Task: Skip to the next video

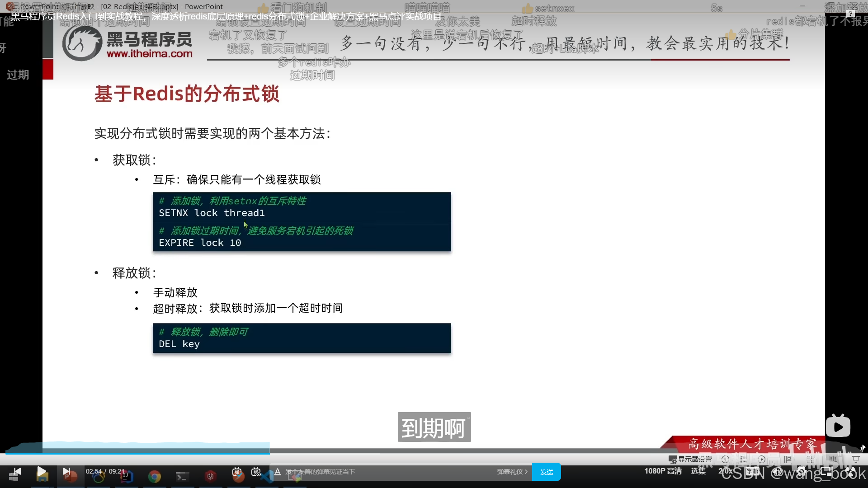Action: pos(66,472)
